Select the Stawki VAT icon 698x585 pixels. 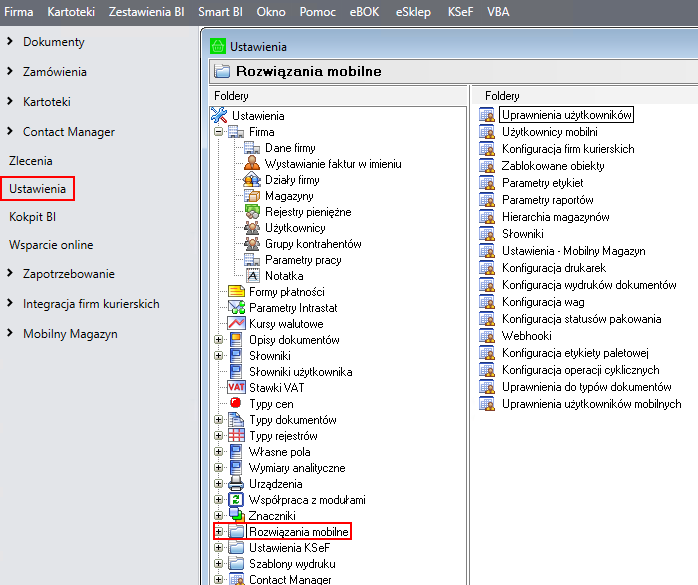coord(237,388)
